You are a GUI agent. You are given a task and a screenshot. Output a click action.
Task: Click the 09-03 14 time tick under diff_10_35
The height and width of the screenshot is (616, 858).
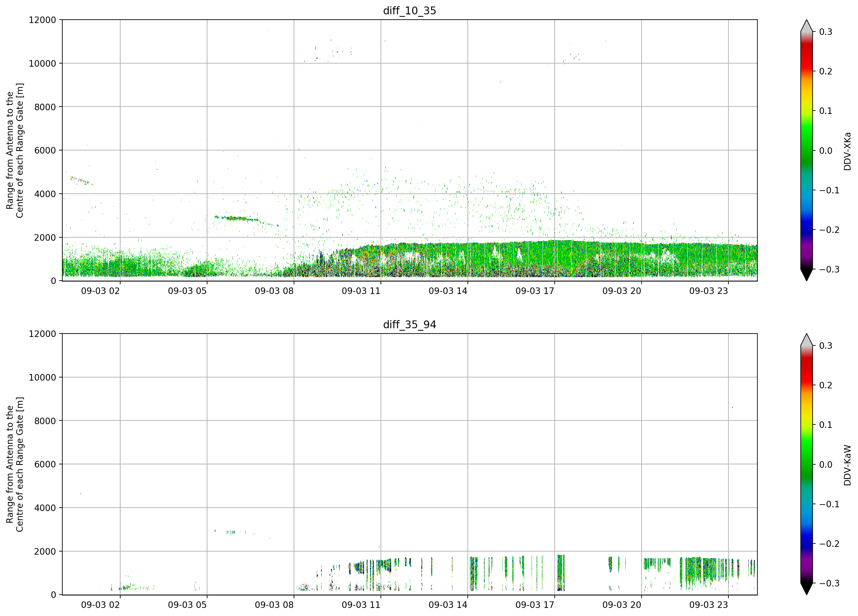tap(448, 291)
